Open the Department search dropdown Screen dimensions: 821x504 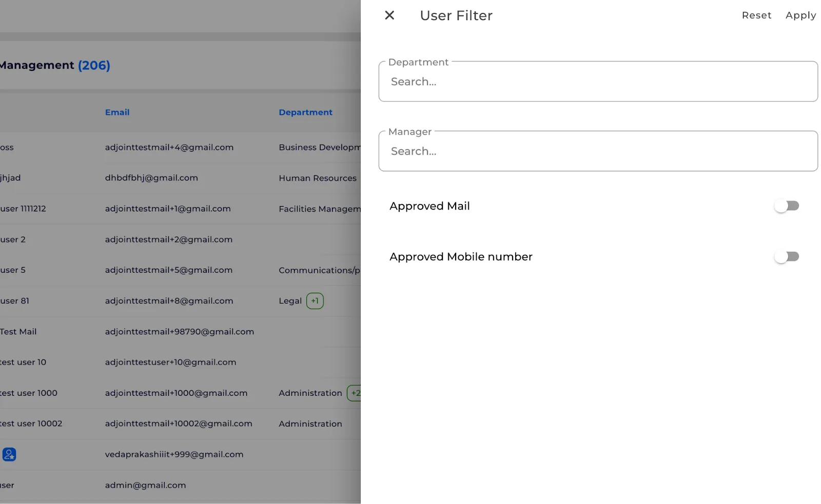click(598, 82)
